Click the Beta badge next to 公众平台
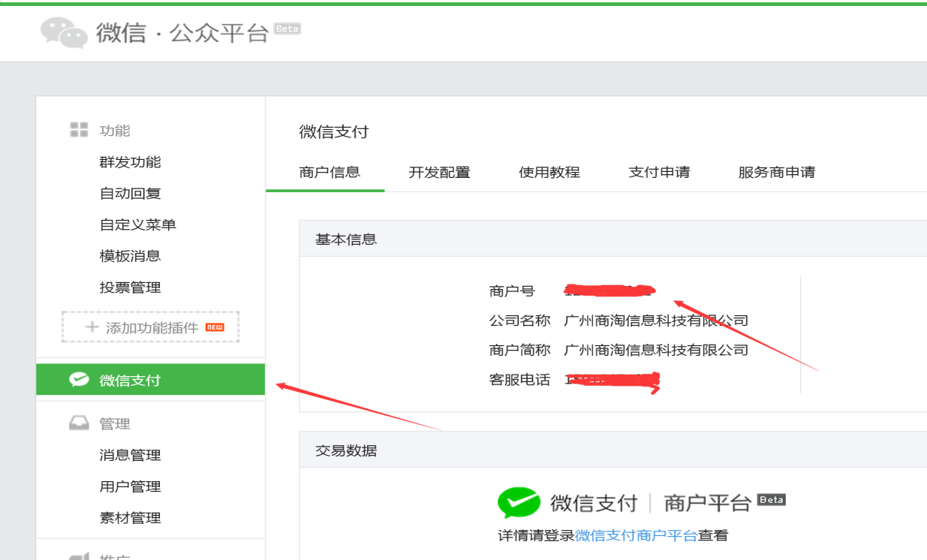This screenshot has width=927, height=560. tap(287, 29)
